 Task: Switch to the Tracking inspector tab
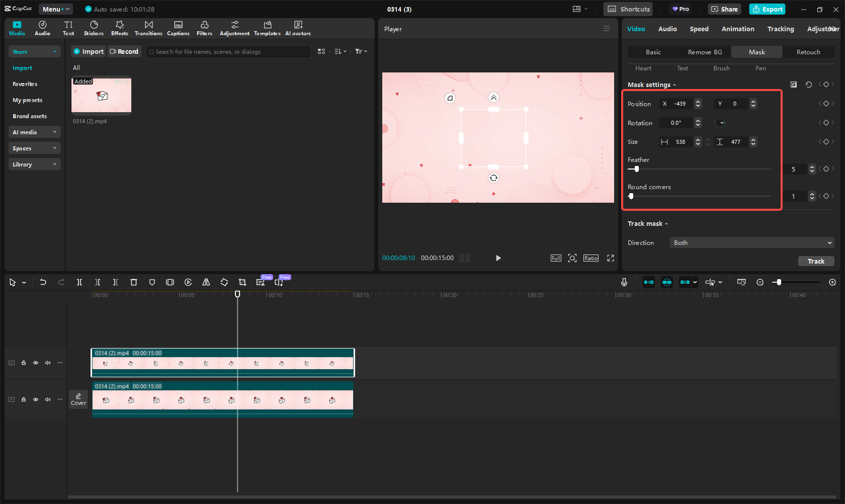click(x=781, y=29)
